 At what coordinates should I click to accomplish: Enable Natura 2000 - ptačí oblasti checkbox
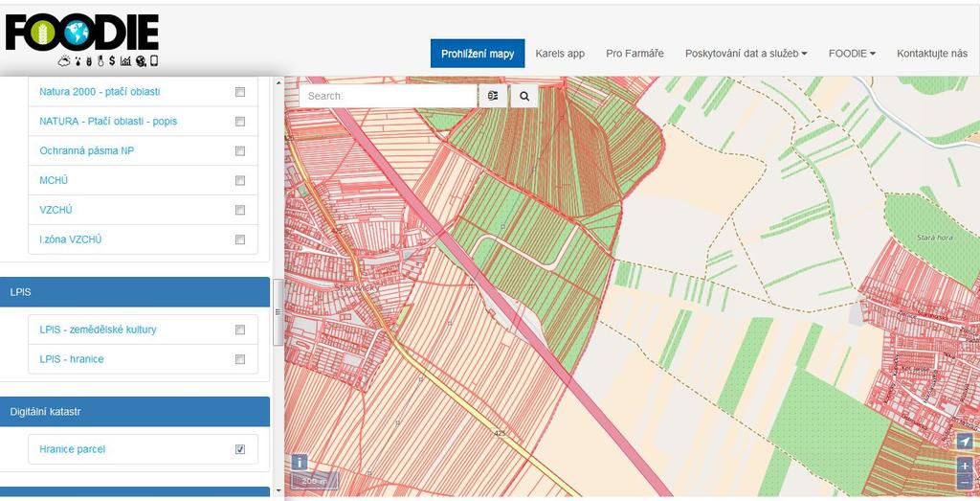tap(240, 92)
